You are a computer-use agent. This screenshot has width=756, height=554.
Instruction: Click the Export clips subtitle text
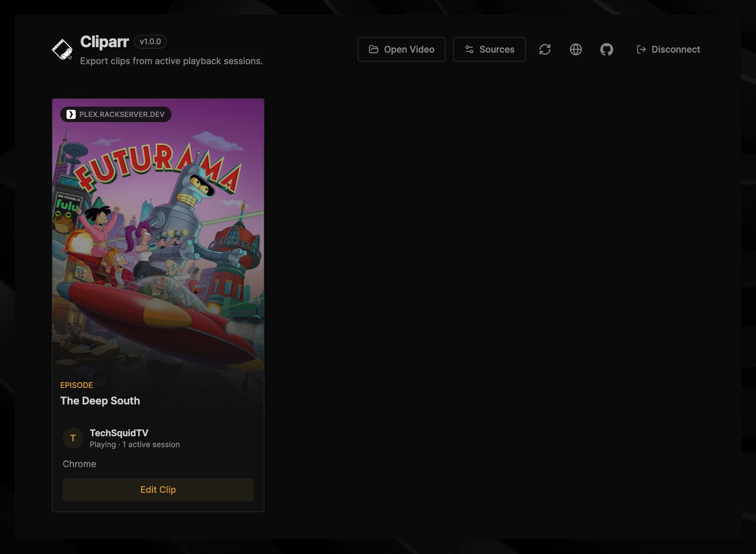pos(172,61)
